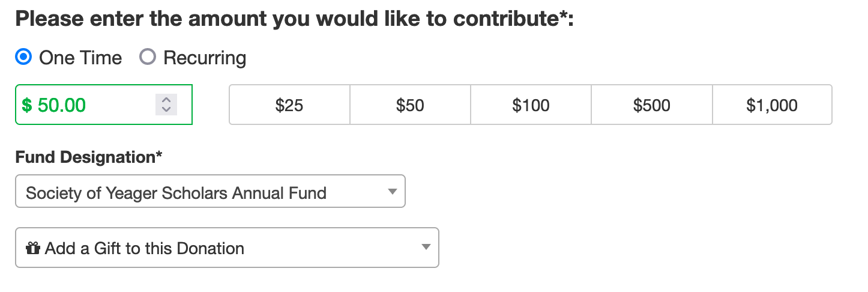Viewport: 868px width, 292px height.
Task: Decrease the amount with stepper down arrow
Action: tap(166, 110)
